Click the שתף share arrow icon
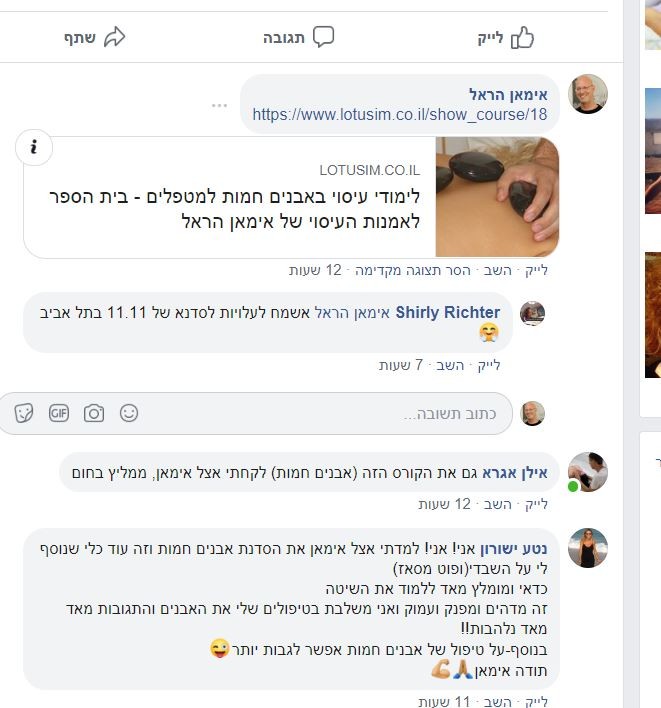The image size is (661, 708). 115,37
